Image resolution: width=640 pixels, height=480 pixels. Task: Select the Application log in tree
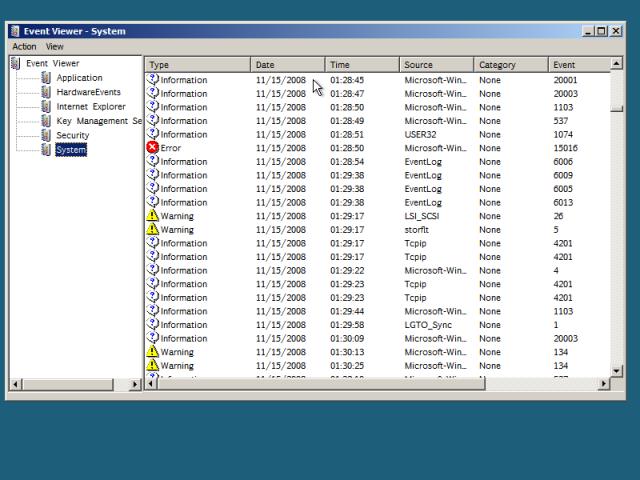point(79,78)
